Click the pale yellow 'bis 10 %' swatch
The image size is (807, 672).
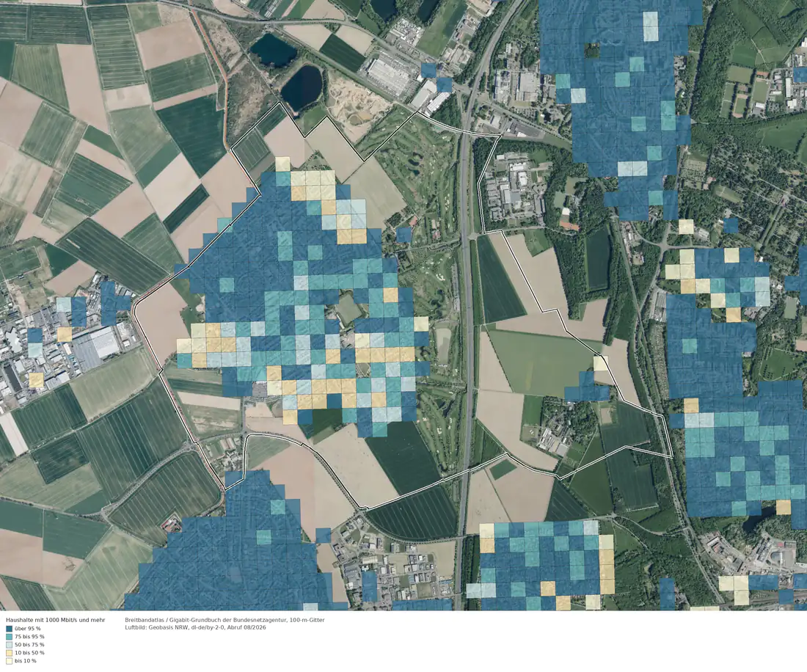click(9, 661)
